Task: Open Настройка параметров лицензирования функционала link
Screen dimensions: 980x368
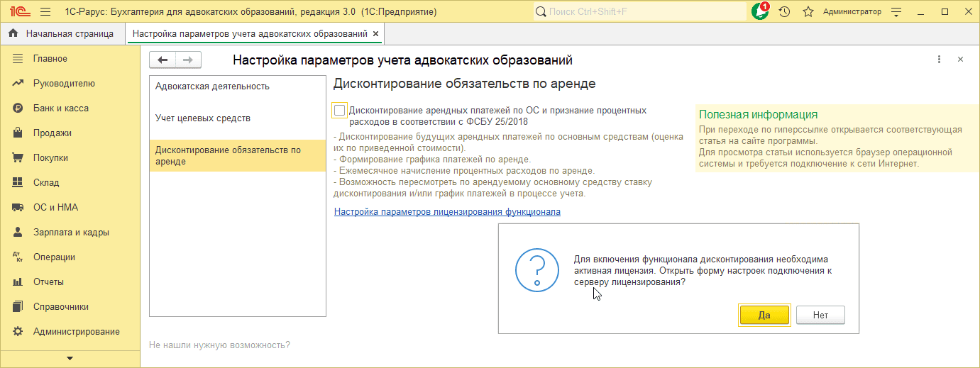Action: tap(447, 211)
